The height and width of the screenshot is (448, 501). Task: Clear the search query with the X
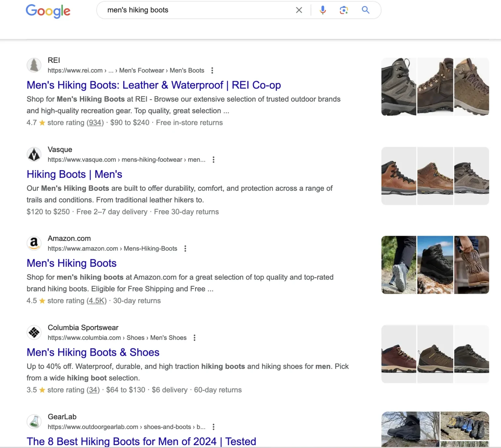pos(299,10)
